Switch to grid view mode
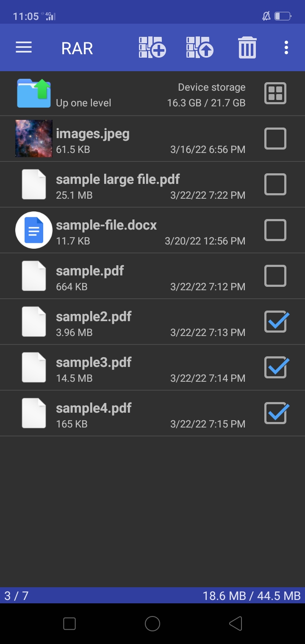Image resolution: width=305 pixels, height=644 pixels. coord(275,93)
